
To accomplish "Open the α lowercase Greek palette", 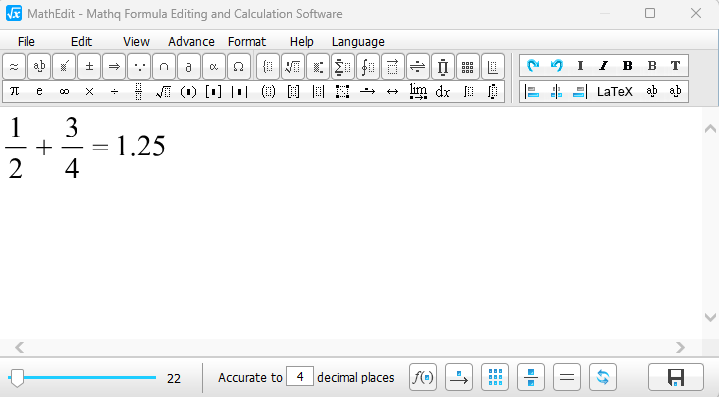I will [214, 66].
